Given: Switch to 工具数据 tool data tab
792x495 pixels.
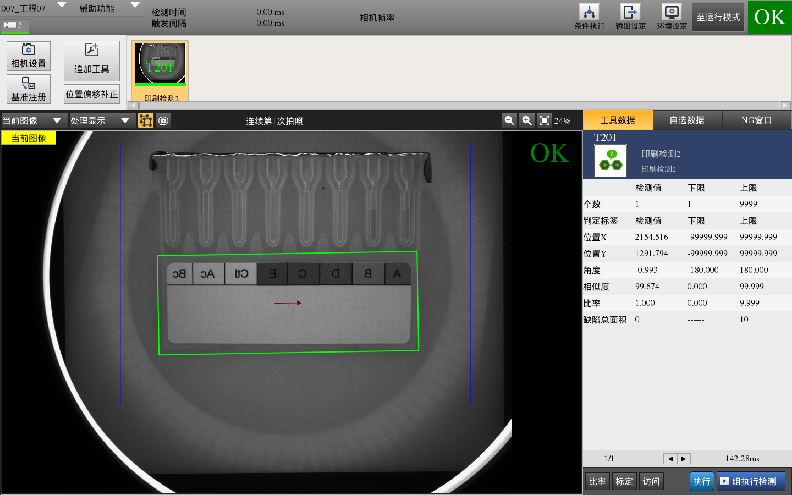Looking at the screenshot, I should click(x=618, y=120).
